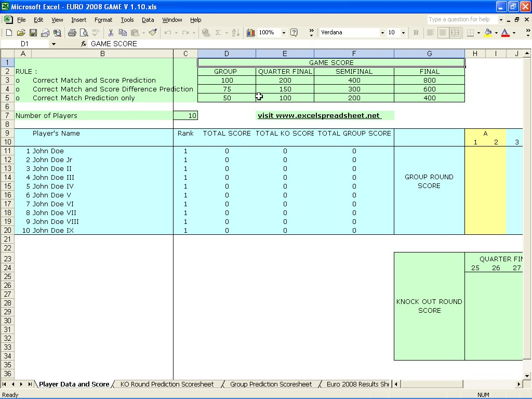Expand the 100% zoom dropdown
This screenshot has height=399, width=532.
284,33
